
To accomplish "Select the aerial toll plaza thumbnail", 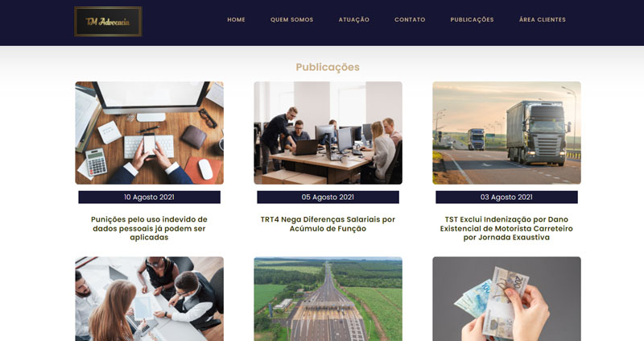I will click(328, 299).
